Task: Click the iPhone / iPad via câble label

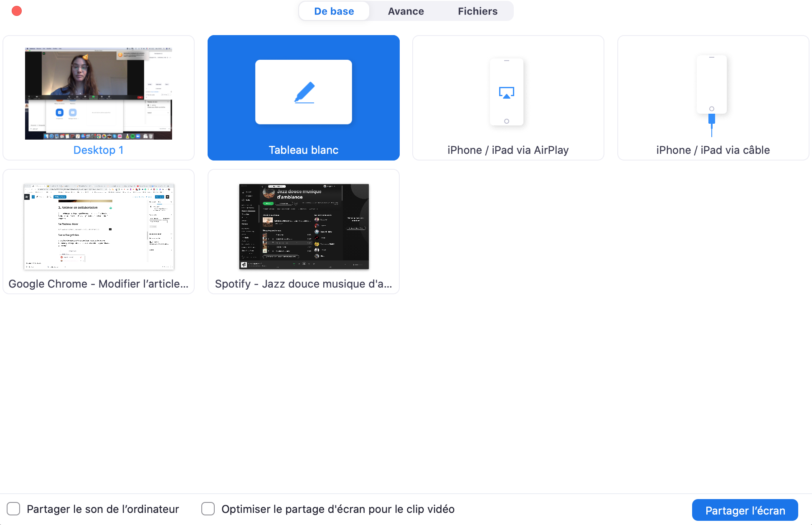Action: click(713, 150)
